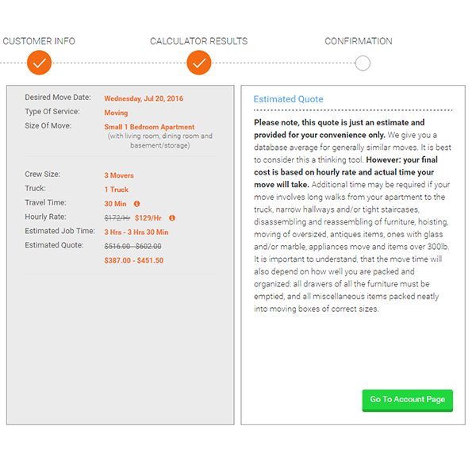Click the $387.00 - $451.50 quote amount
This screenshot has height=476, width=476.
pyautogui.click(x=133, y=260)
